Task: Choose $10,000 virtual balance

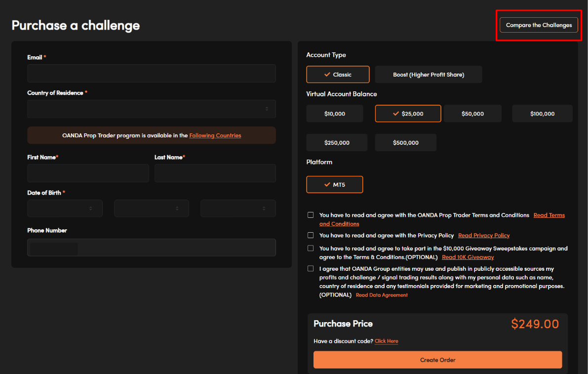Action: click(335, 113)
